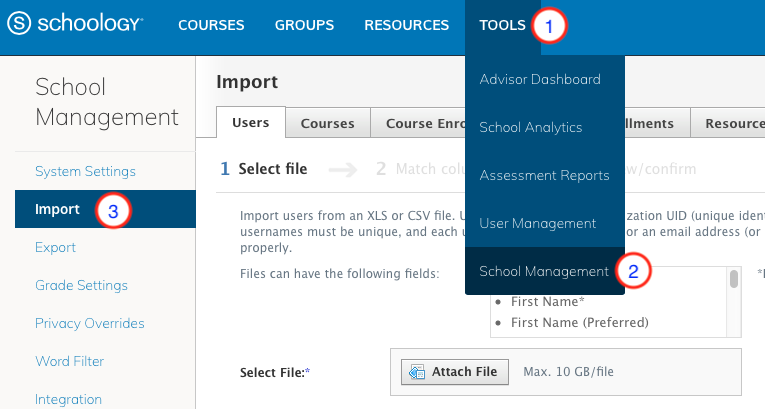Click the Schoology logo
Image resolution: width=765 pixels, height=409 pixels.
pyautogui.click(x=75, y=25)
